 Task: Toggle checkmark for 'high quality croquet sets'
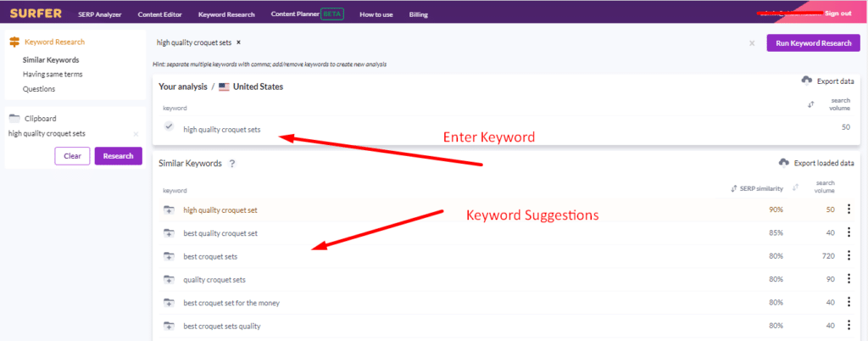pos(170,126)
